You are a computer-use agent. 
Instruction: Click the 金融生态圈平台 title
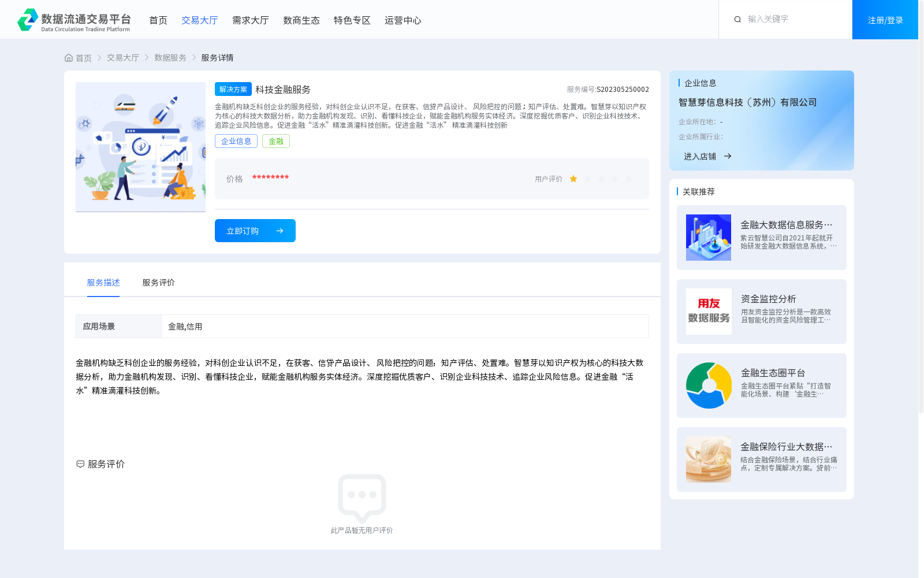[x=773, y=373]
